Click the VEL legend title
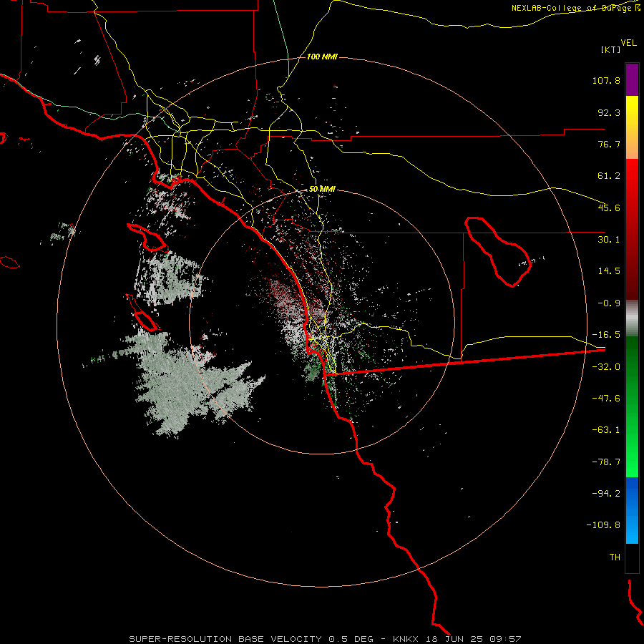Image resolution: width=644 pixels, height=644 pixels. pos(628,43)
